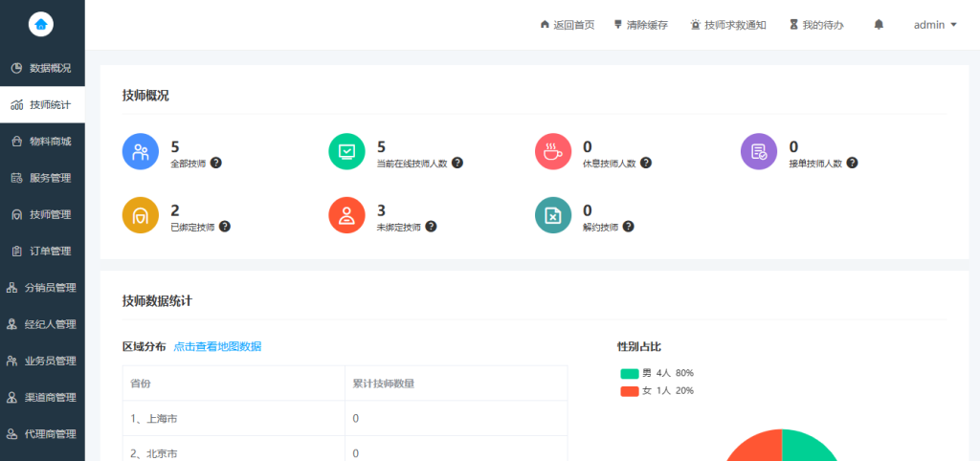Open the admin user dropdown
Image resolution: width=980 pixels, height=461 pixels.
tap(935, 25)
